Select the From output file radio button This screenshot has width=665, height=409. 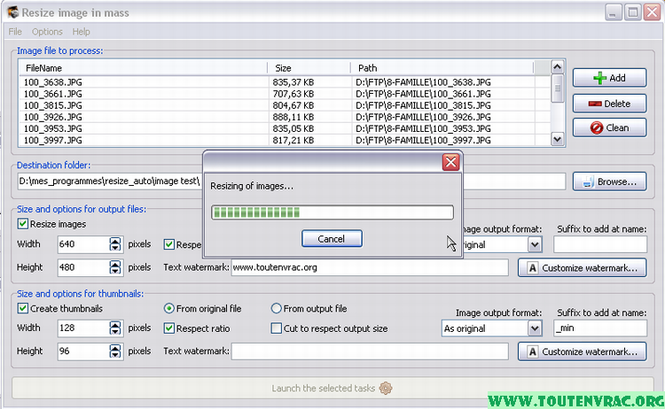[277, 308]
